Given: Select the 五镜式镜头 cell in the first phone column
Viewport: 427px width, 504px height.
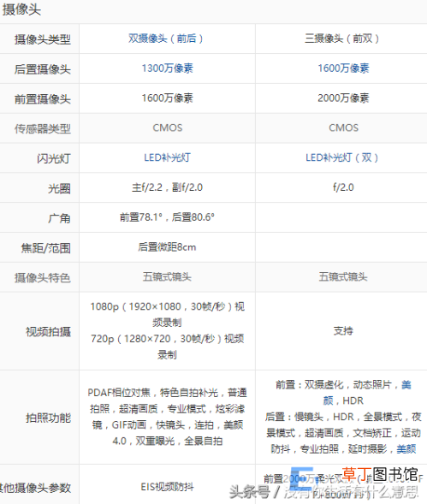Looking at the screenshot, I should (x=167, y=276).
